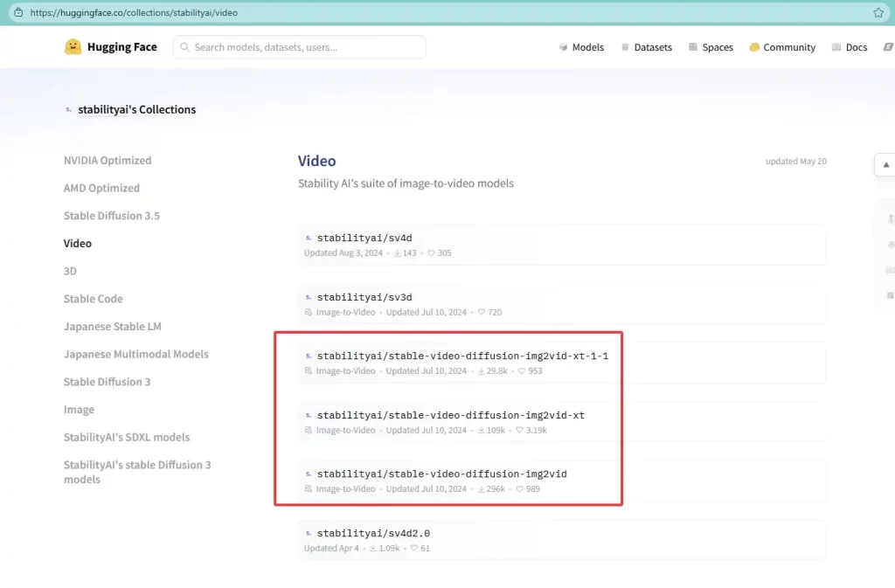The image size is (895, 588).
Task: Click the avatar icon next to stabilityai/sv4d
Action: [309, 239]
